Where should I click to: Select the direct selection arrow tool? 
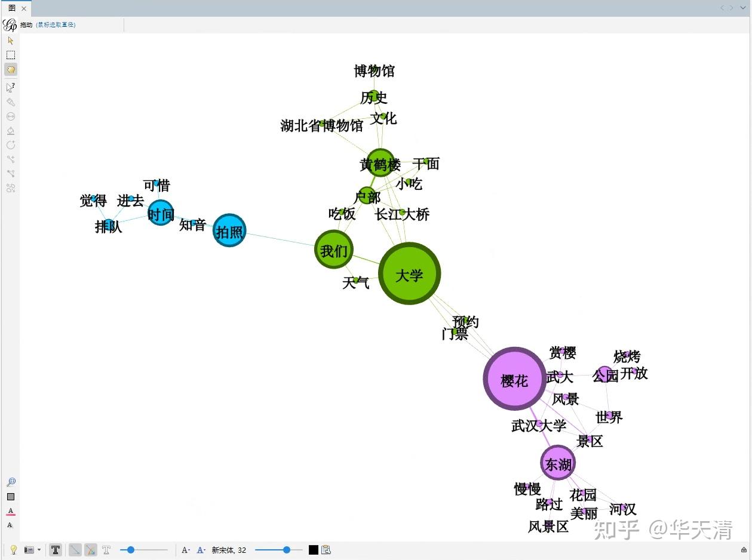[10, 41]
